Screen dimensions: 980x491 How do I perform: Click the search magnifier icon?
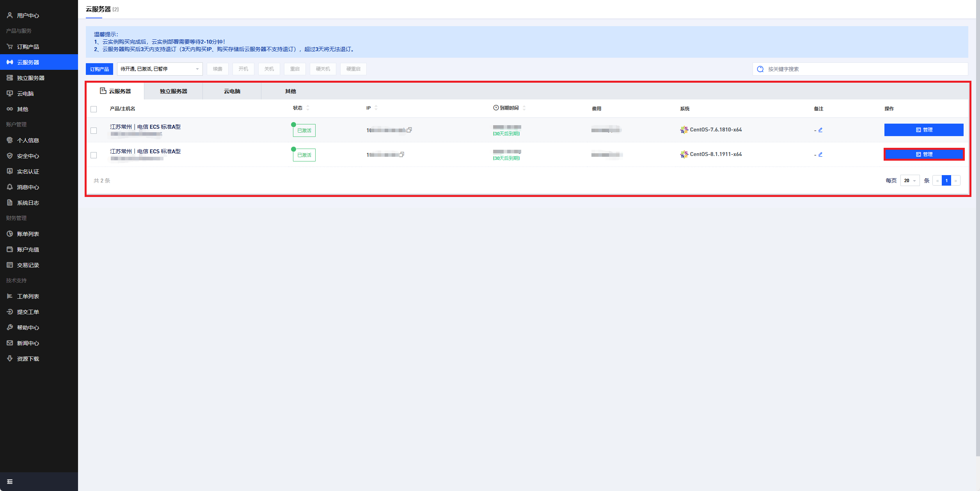[x=760, y=69]
